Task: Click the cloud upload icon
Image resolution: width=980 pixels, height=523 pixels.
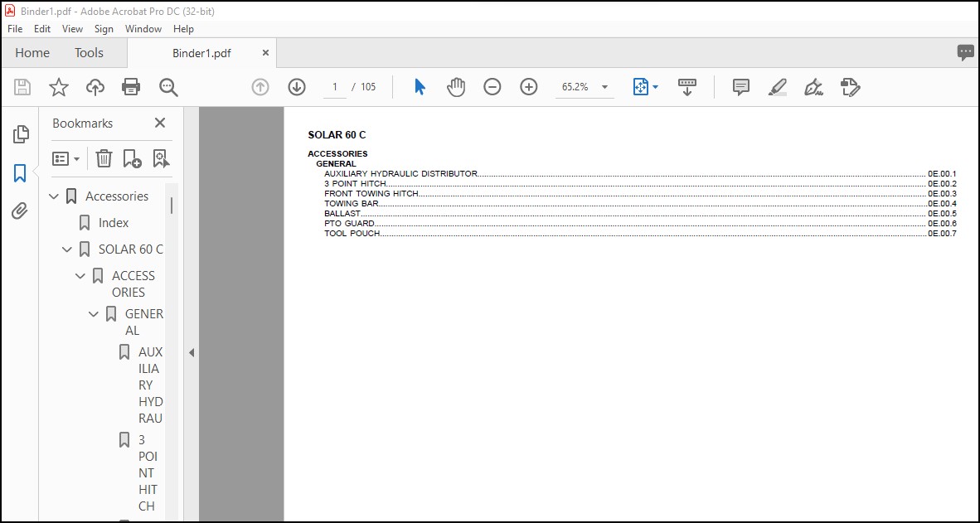Action: pos(95,87)
